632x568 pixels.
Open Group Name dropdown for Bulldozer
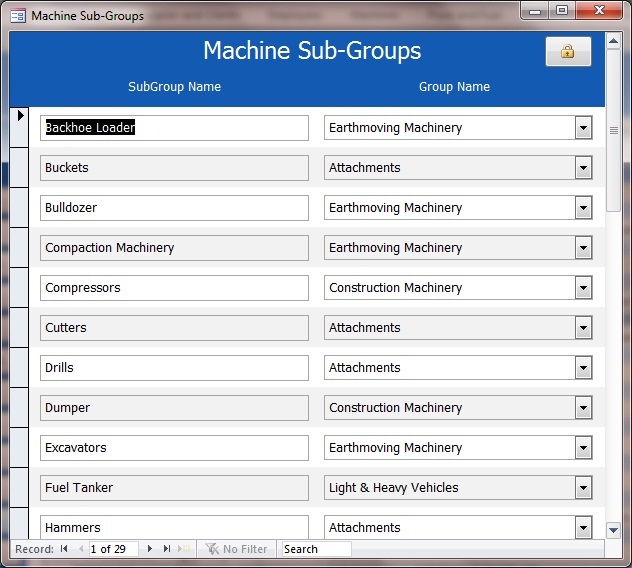[583, 208]
